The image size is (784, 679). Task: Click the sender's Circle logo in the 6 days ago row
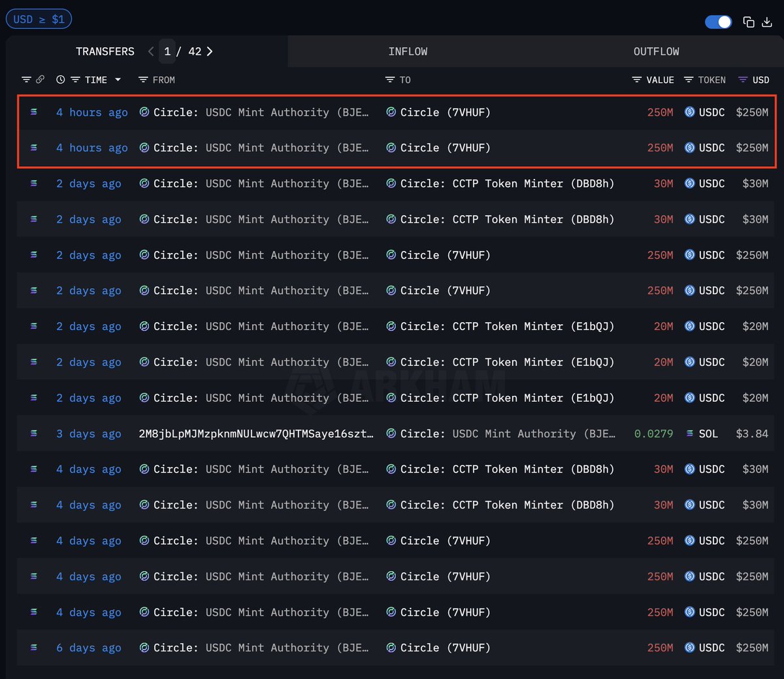coord(144,648)
